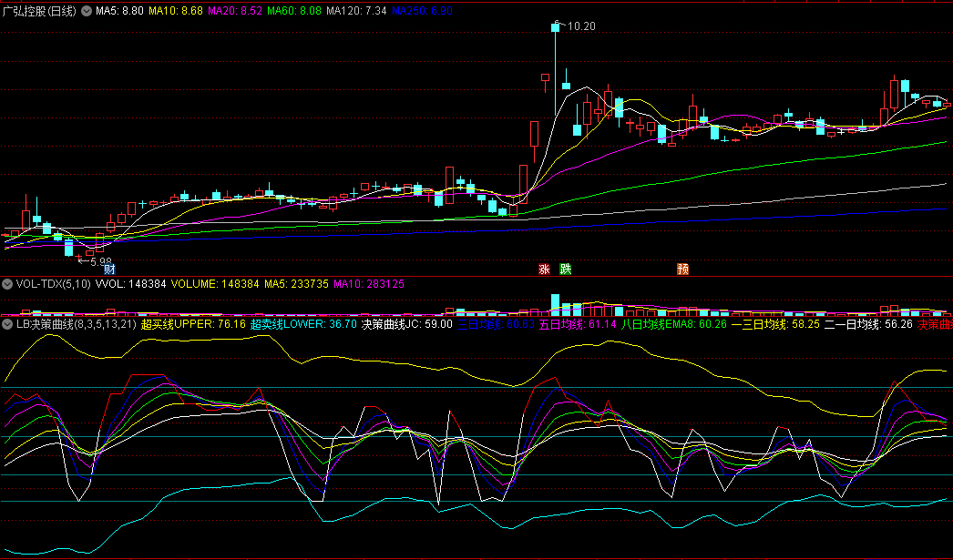Open the dropdown beside 广弘控股(日线) title
Screen dimensions: 953x560
87,11
